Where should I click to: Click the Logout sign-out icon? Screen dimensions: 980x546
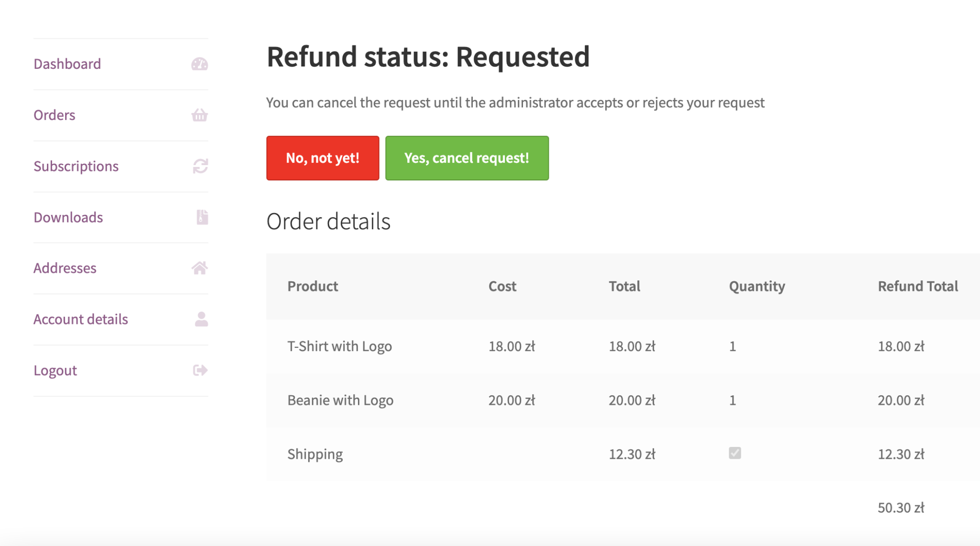tap(200, 370)
